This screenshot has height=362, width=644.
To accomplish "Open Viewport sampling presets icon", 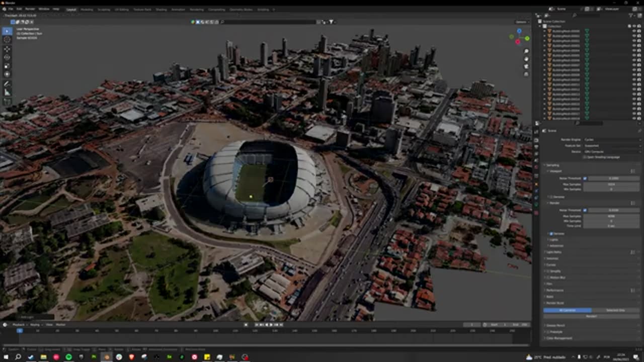I will [632, 171].
